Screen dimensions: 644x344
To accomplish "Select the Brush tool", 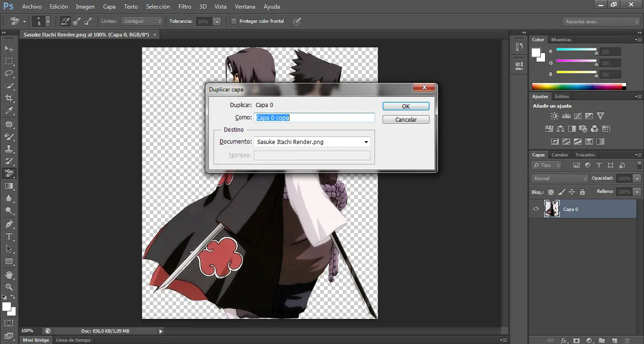I will pos(9,136).
